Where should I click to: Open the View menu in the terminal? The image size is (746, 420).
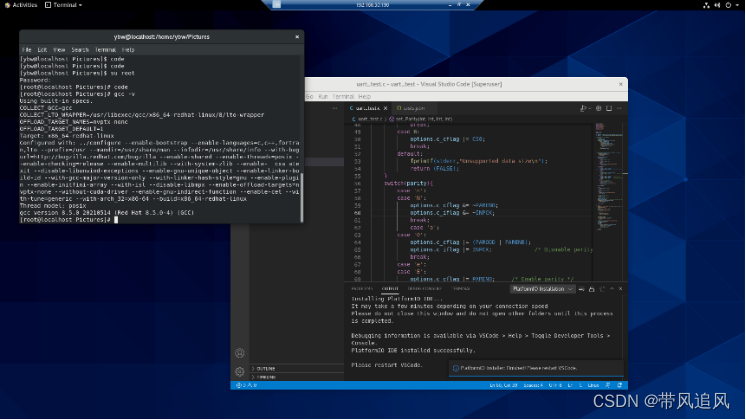click(x=59, y=50)
